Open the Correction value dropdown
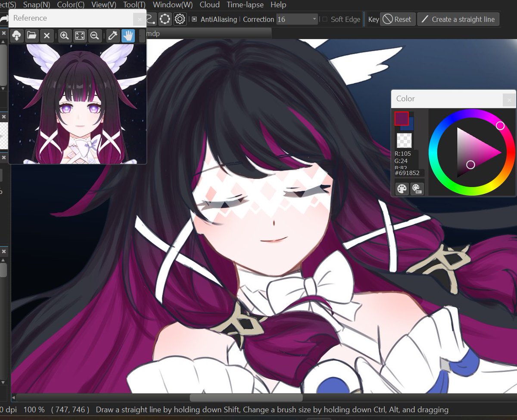 [297, 19]
